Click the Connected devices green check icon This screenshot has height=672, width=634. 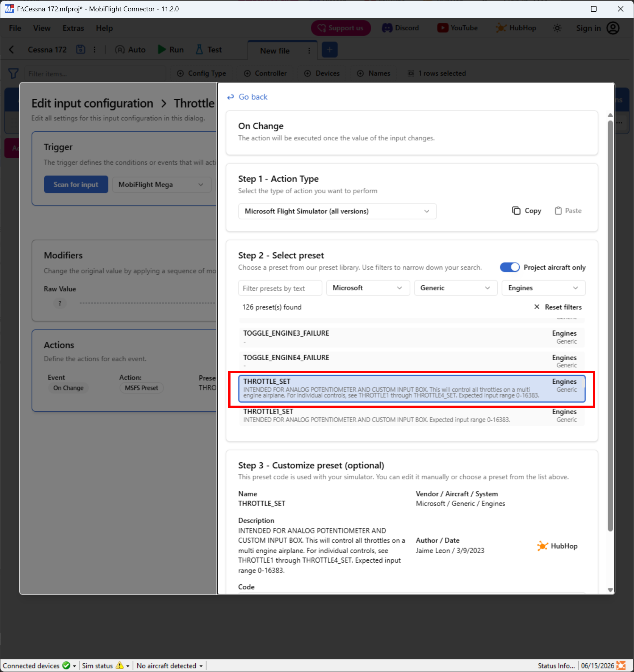coord(66,665)
